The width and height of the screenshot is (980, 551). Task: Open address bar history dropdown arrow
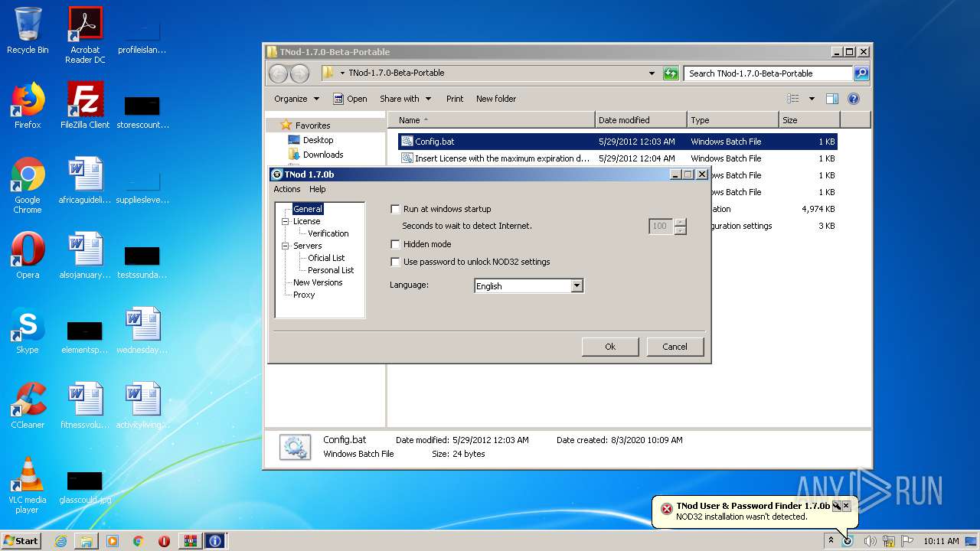pyautogui.click(x=652, y=73)
